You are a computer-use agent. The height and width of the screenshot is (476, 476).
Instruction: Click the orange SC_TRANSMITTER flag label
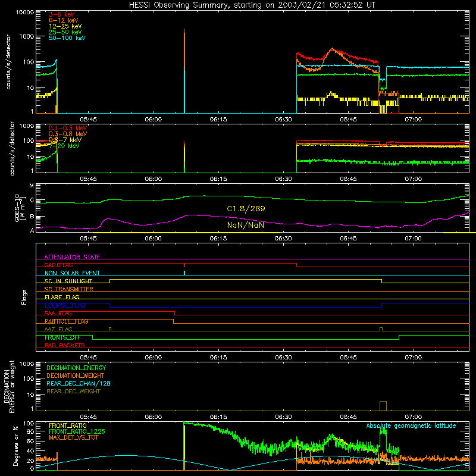(x=68, y=289)
